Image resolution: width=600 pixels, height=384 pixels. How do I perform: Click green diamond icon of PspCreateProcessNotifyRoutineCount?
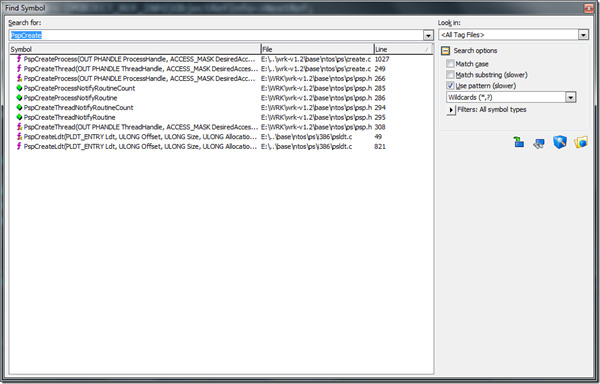click(x=19, y=88)
